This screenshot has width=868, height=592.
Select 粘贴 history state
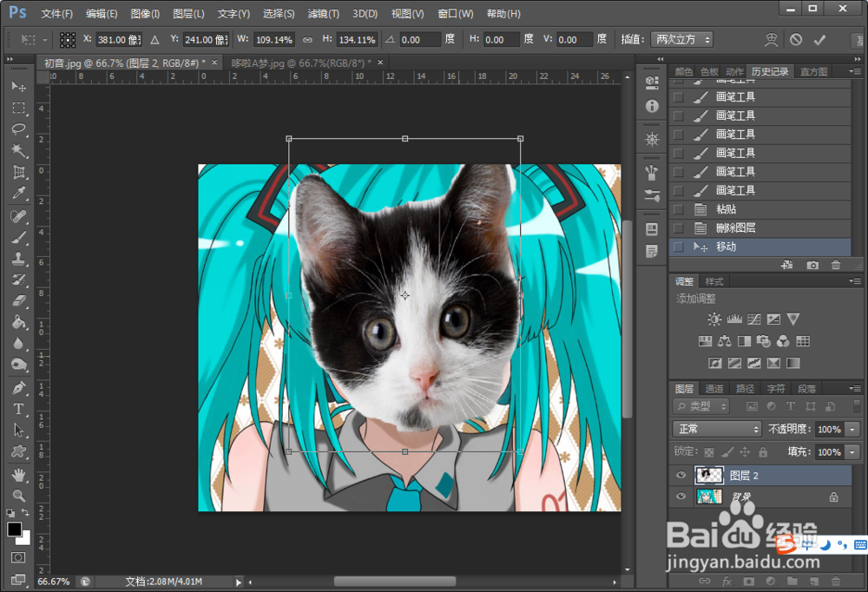click(x=760, y=209)
